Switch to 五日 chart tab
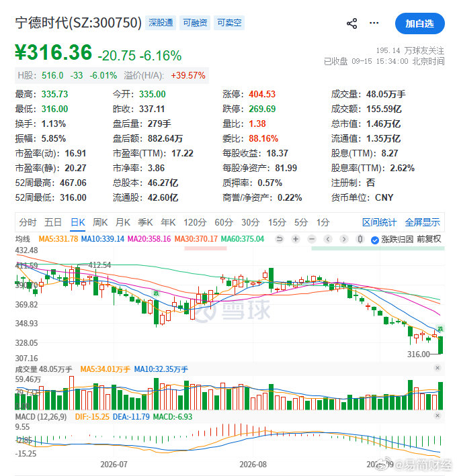Screen dimensions: 457x476 [x=53, y=222]
